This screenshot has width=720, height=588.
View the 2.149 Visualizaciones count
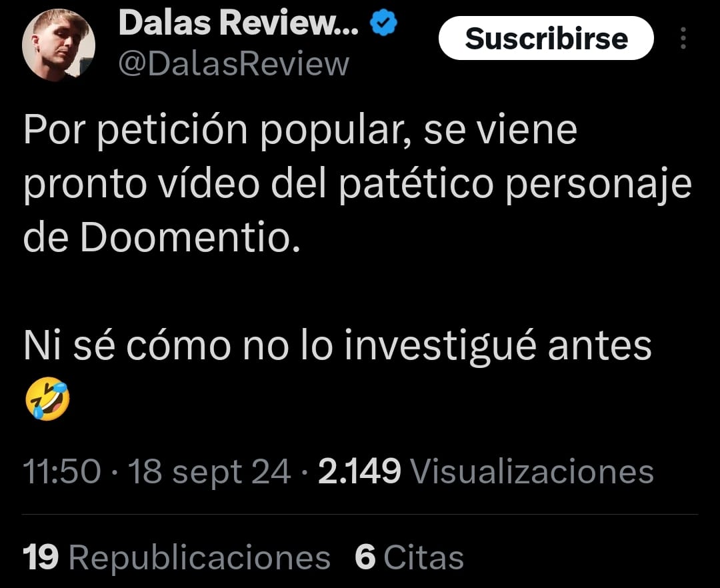pos(486,471)
